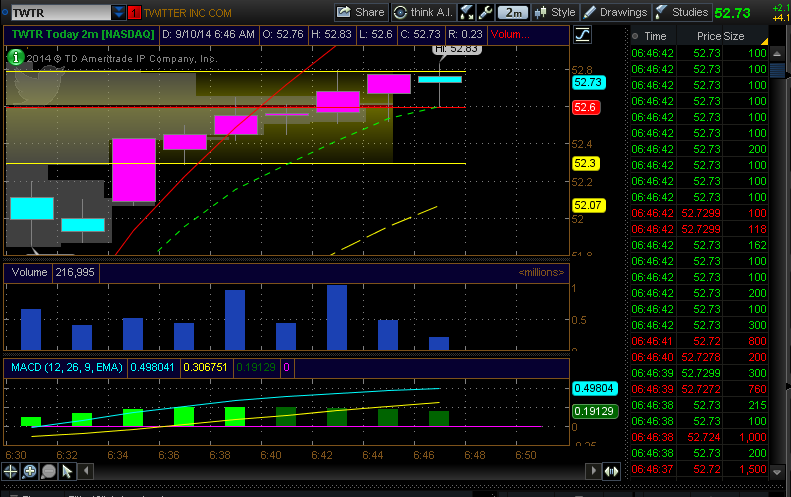Click the left scroll arrow below the chart
791x497 pixels.
(x=86, y=471)
